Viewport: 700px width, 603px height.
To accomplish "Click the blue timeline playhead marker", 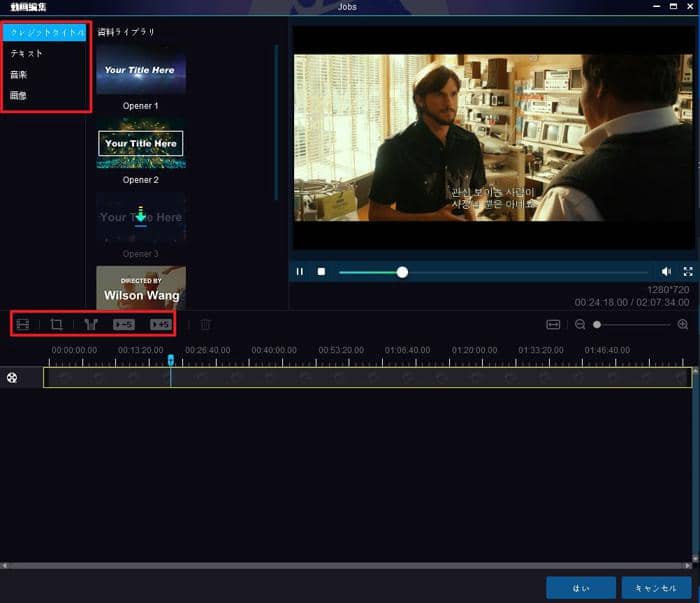I will [x=171, y=360].
